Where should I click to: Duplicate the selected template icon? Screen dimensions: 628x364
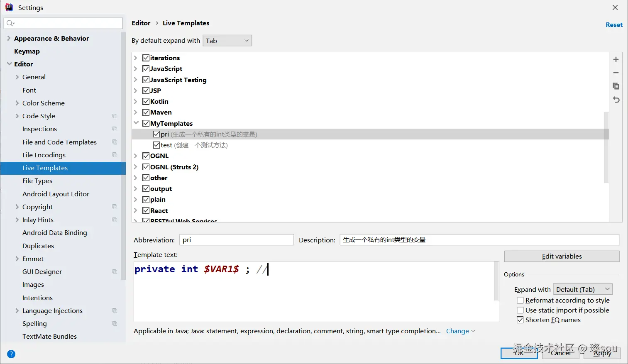point(616,86)
